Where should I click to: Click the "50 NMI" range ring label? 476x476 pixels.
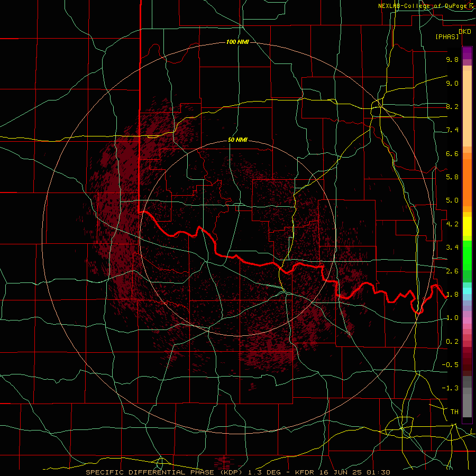pyautogui.click(x=237, y=140)
